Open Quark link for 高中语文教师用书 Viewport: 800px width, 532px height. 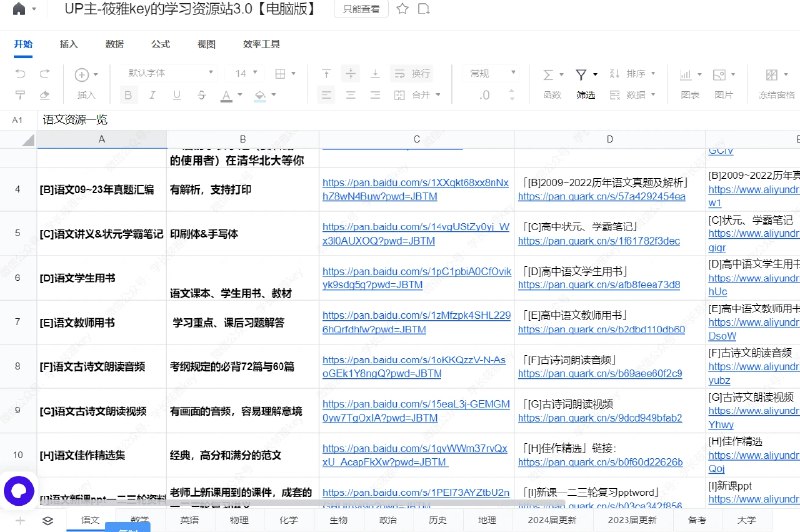(602, 330)
